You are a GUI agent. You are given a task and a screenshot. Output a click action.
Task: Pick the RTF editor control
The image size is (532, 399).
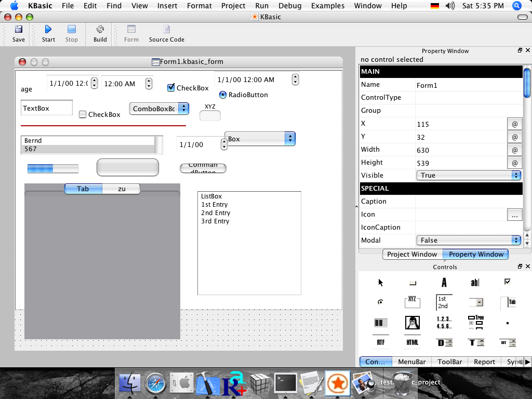pos(380,342)
